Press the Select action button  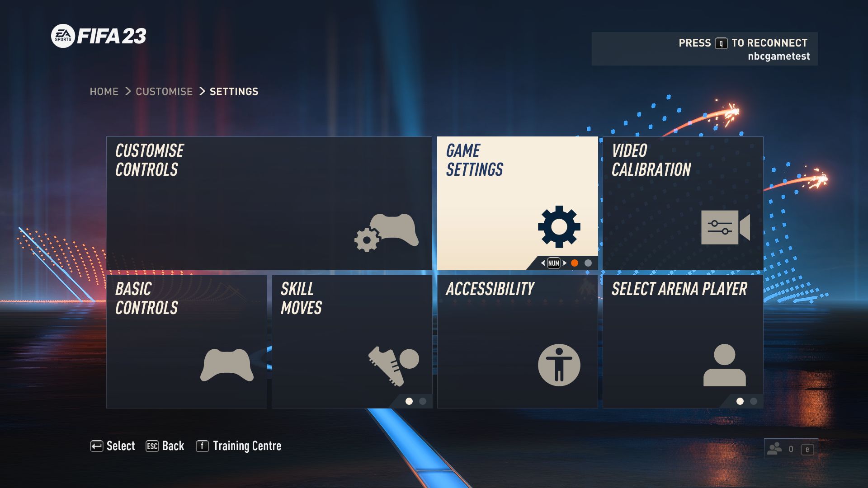coord(113,446)
